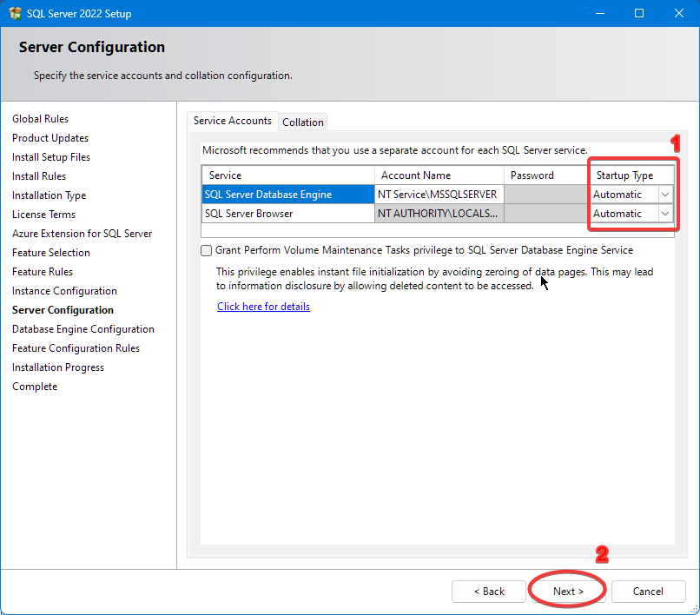Select Product Updates step in sidebar
Viewport: 700px width, 615px height.
tap(50, 138)
